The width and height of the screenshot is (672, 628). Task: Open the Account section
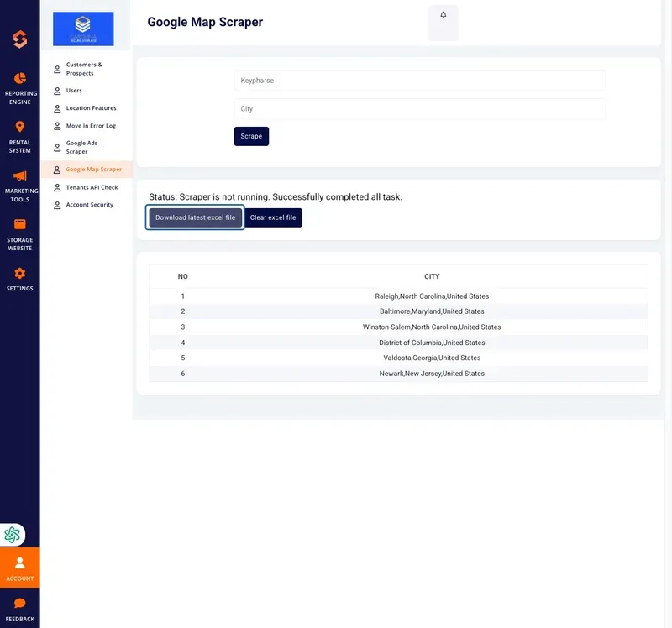pos(19,568)
